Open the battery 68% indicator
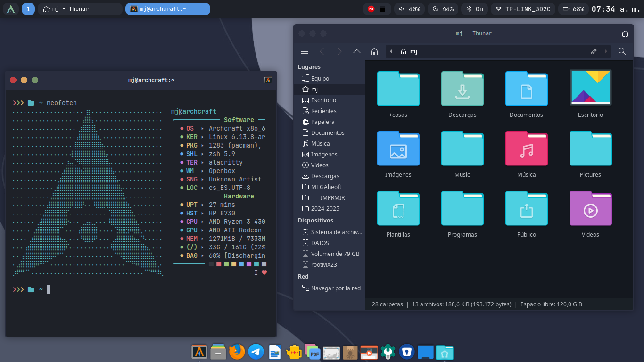 point(573,9)
